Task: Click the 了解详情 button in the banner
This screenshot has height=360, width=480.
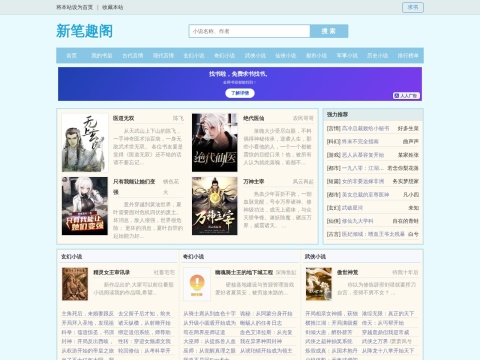Action: (x=240, y=93)
